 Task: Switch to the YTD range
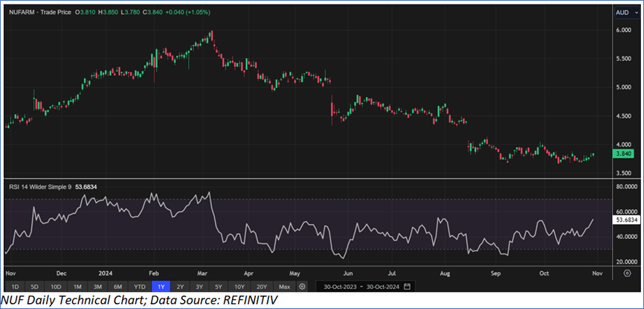point(140,287)
